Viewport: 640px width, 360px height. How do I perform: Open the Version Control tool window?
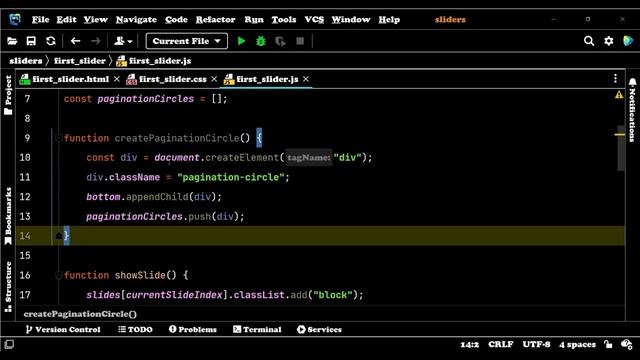pyautogui.click(x=63, y=329)
